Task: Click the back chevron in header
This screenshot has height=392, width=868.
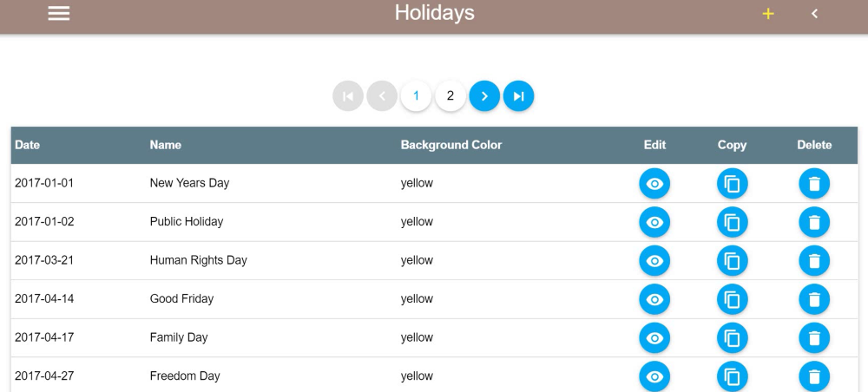Action: [x=814, y=14]
